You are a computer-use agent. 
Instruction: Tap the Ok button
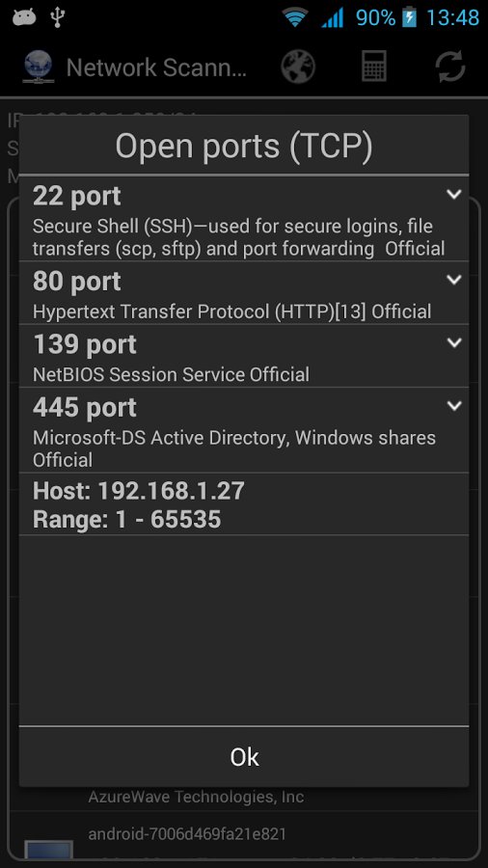[x=244, y=756]
